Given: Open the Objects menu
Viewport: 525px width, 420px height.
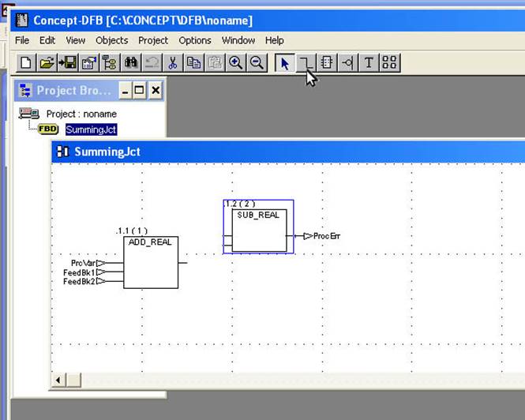Looking at the screenshot, I should coord(112,40).
